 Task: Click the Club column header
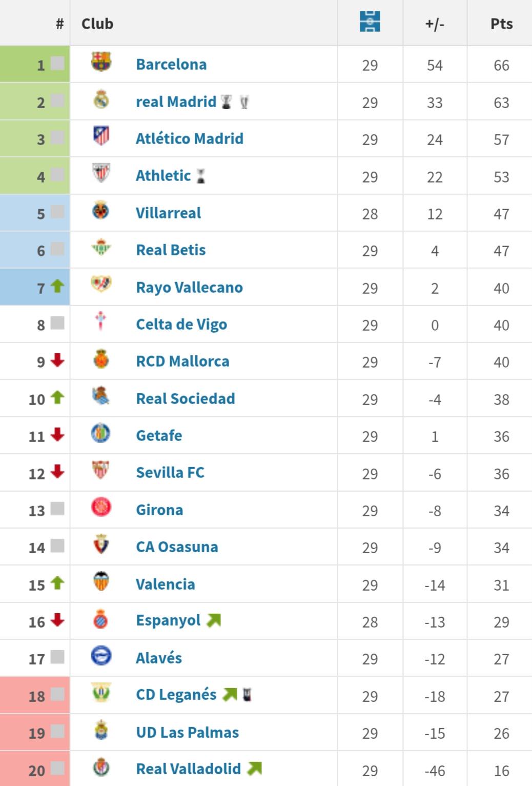[x=97, y=24]
